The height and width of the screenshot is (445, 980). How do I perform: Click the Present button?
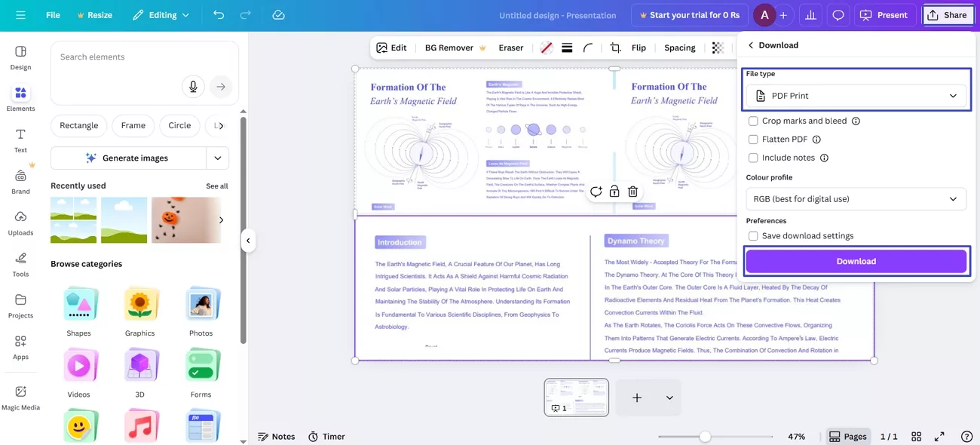pos(885,15)
